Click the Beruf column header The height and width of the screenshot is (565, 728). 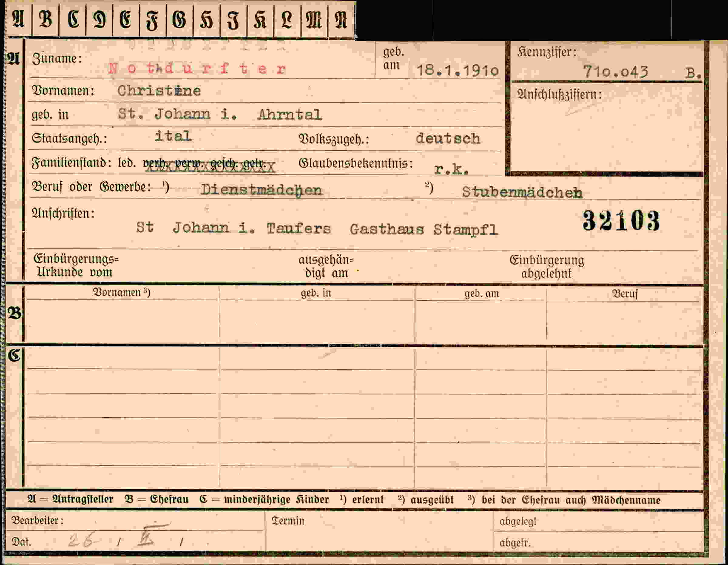(x=625, y=294)
